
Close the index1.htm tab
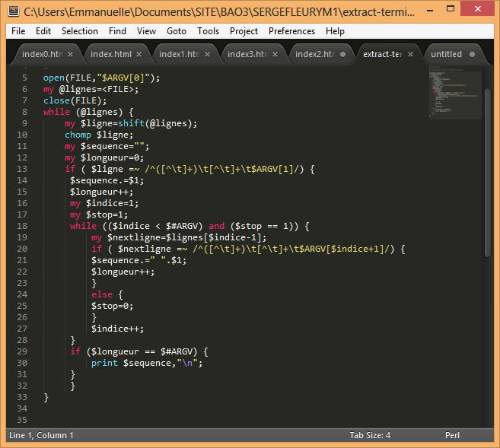point(207,55)
